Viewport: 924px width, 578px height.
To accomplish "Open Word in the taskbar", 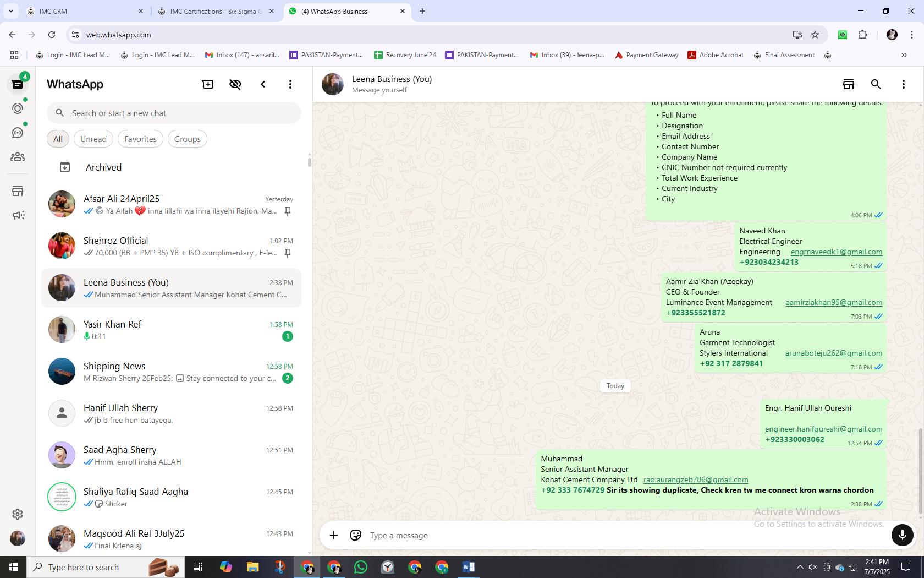I will coord(469,567).
